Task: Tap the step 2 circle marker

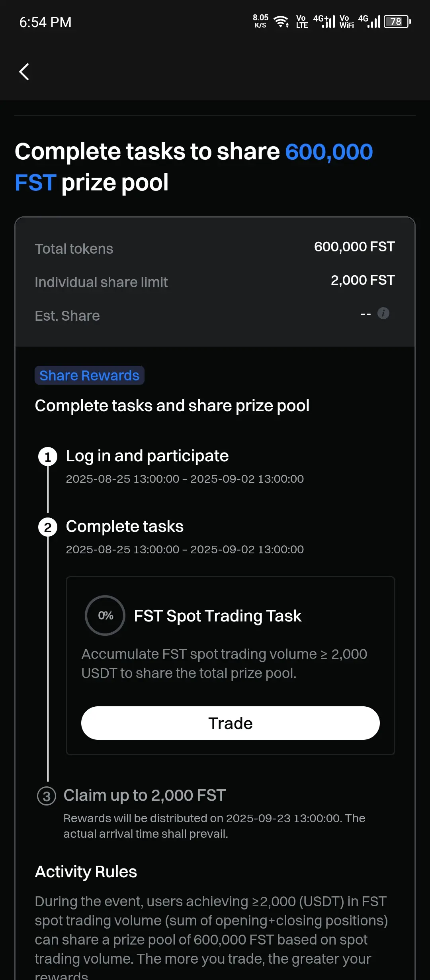Action: click(x=48, y=527)
